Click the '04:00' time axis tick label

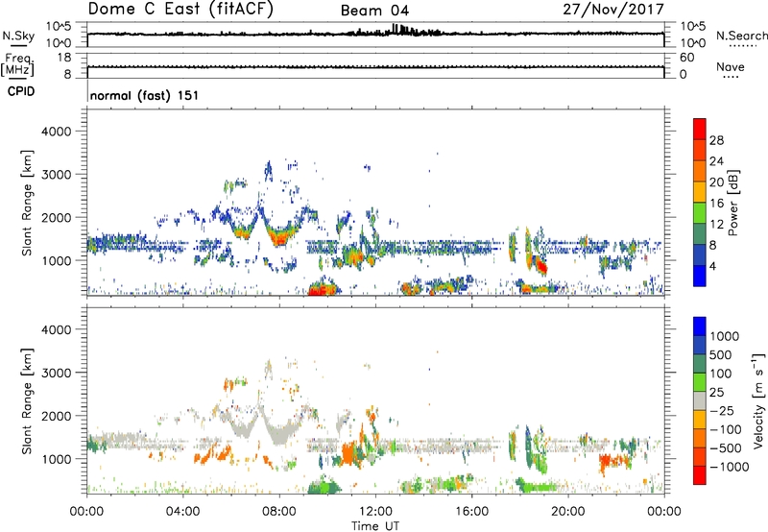(182, 512)
